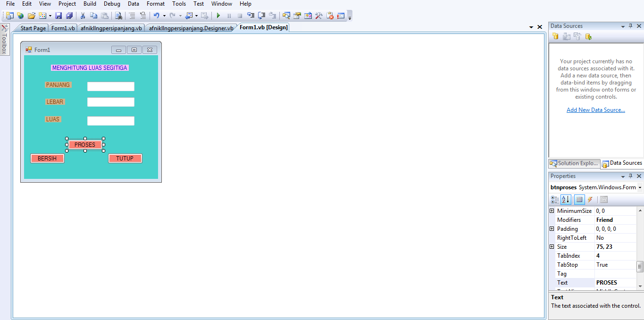Expand the Padding property

pos(552,228)
